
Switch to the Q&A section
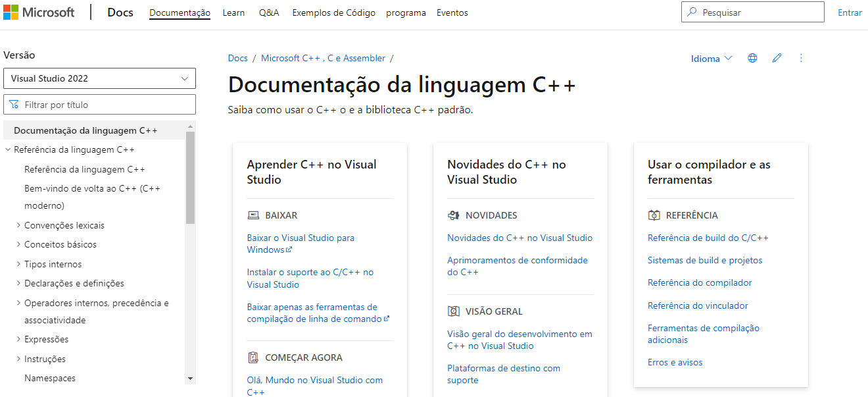[x=269, y=12]
